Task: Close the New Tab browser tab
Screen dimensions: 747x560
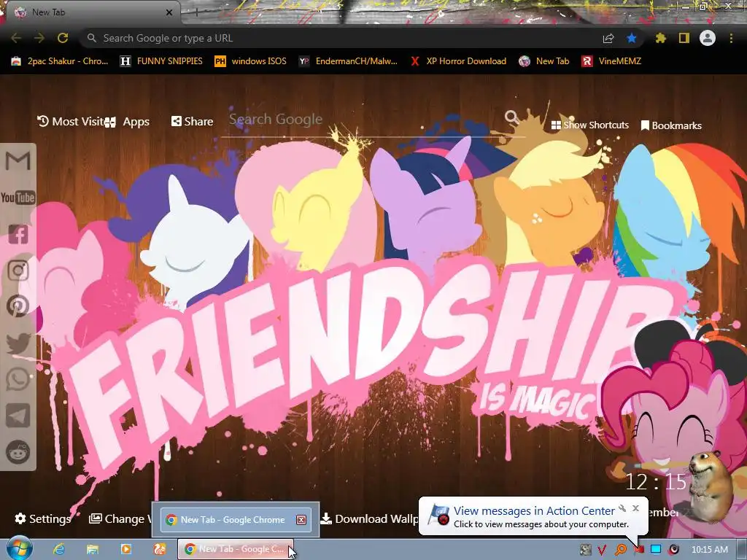Action: tap(169, 13)
